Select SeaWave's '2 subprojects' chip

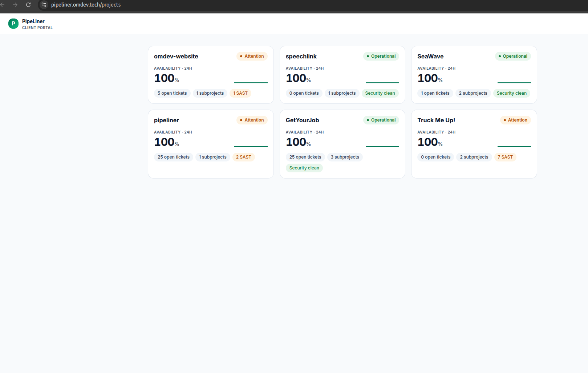coord(473,93)
